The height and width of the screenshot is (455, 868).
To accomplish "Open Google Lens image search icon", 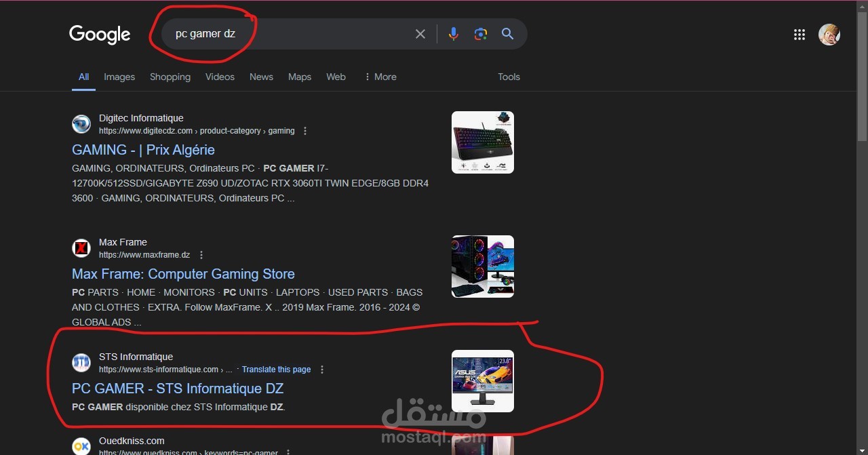I will (481, 34).
